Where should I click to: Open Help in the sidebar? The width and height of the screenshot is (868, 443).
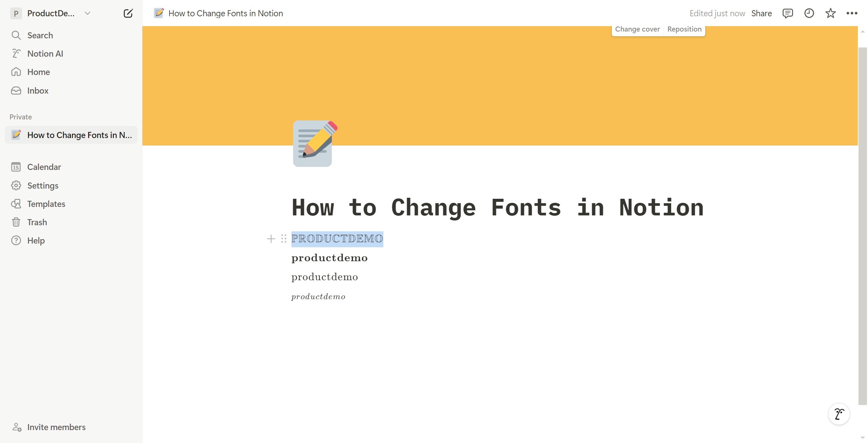point(71,240)
